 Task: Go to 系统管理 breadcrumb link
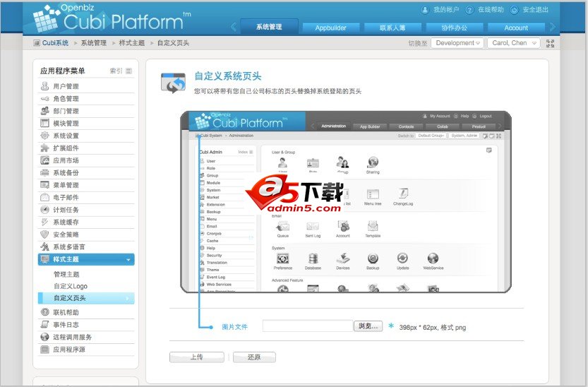tap(94, 43)
